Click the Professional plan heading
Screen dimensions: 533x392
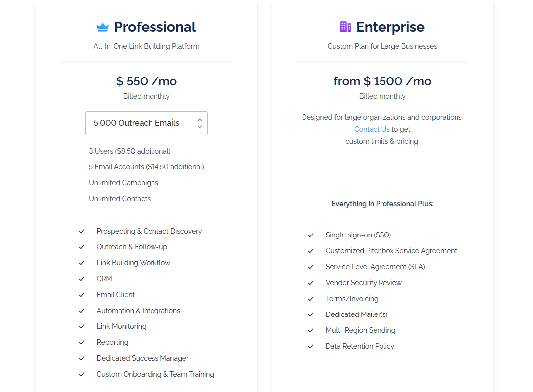154,27
